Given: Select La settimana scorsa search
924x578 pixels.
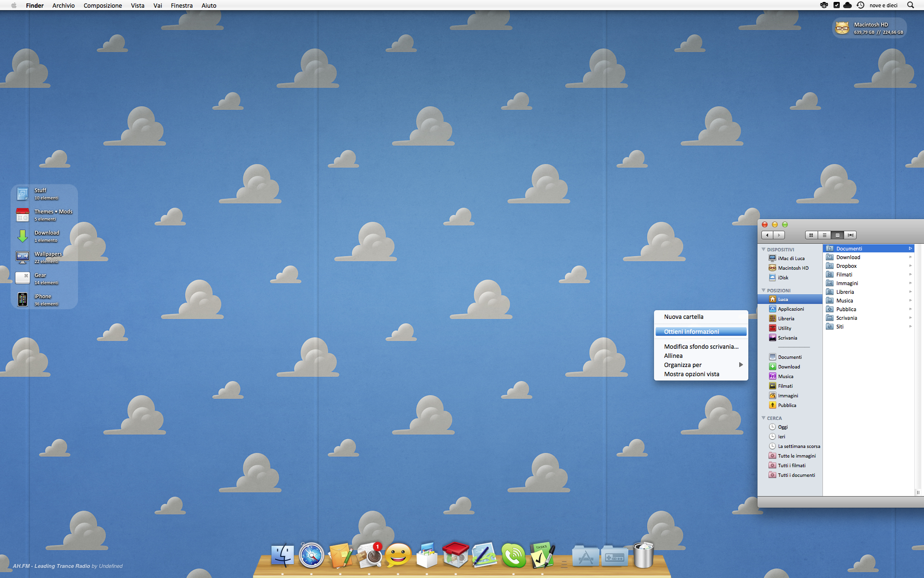Looking at the screenshot, I should click(790, 446).
